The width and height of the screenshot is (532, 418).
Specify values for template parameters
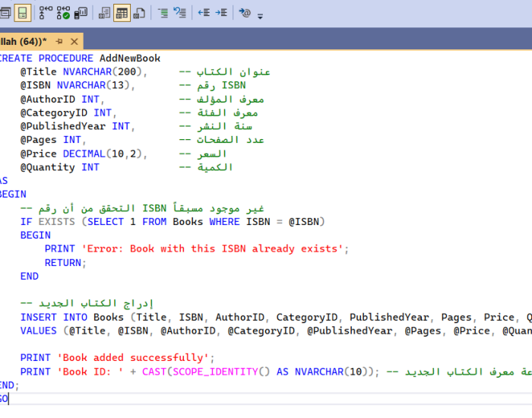pos(244,13)
